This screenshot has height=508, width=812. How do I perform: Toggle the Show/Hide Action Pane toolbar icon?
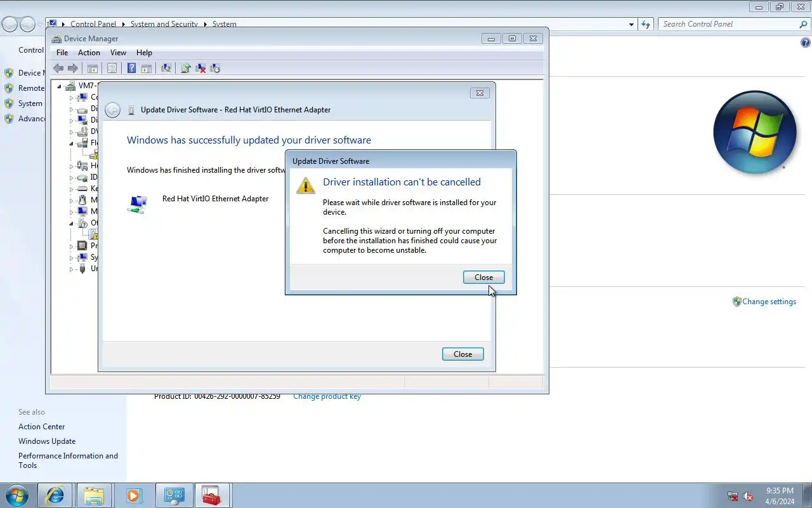tap(146, 68)
